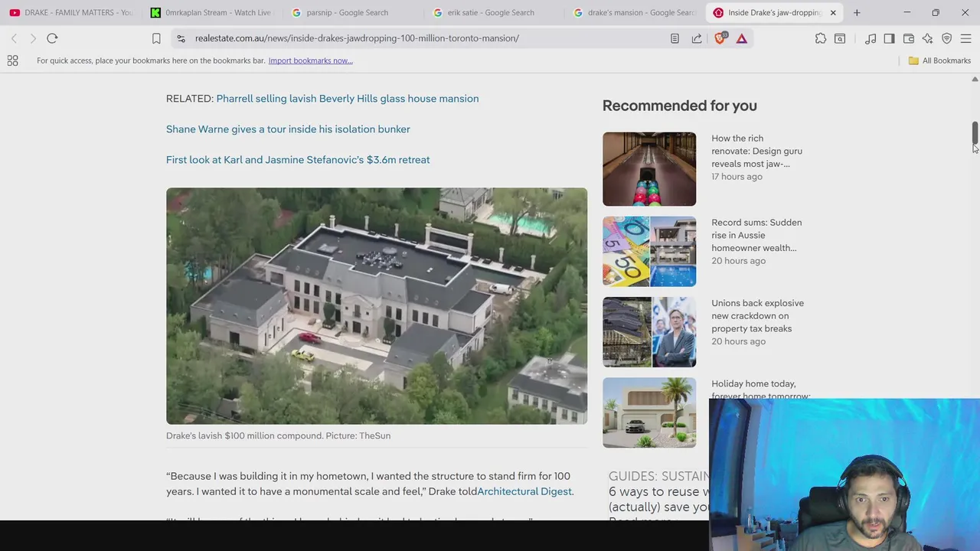Open Unions back explosive crackdown headline
This screenshot has height=551, width=980.
click(757, 316)
